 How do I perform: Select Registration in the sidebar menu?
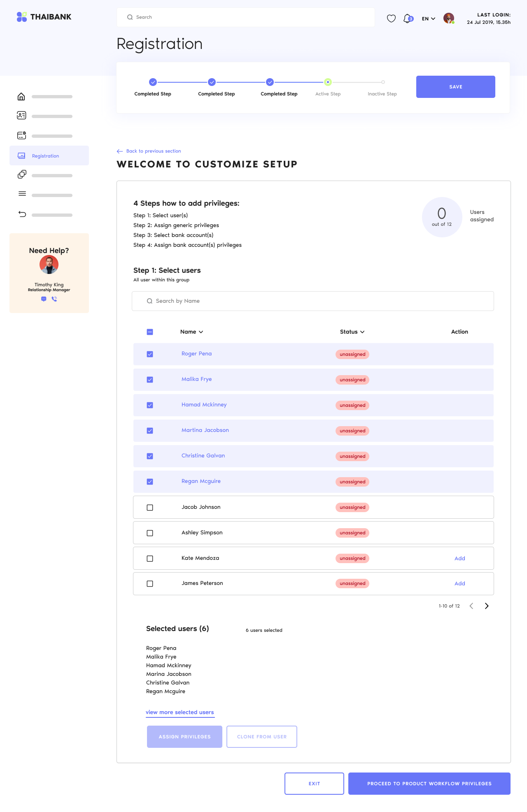(x=49, y=155)
